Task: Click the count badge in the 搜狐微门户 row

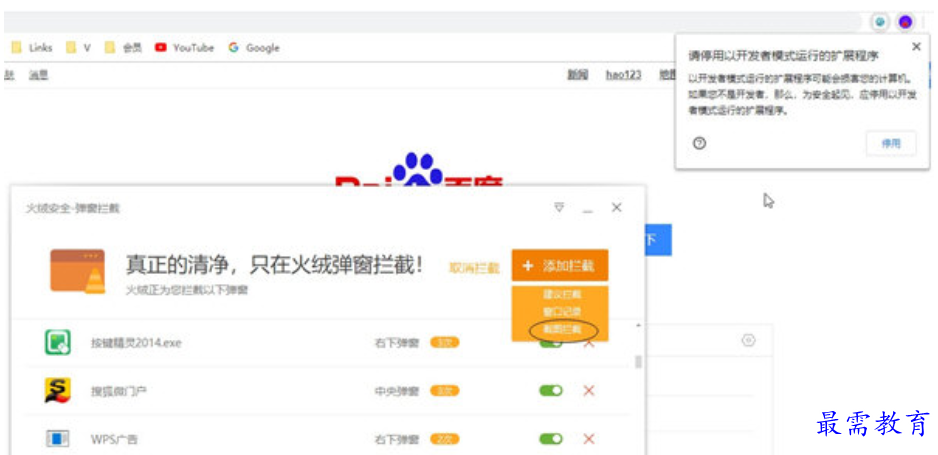Action: pyautogui.click(x=444, y=391)
